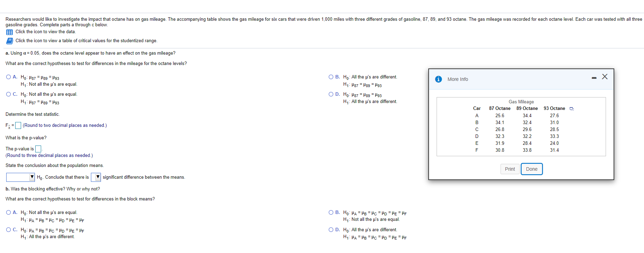Viewport: 644px width, 253px height.
Task: Select option D for block means hypotheses
Action: (x=331, y=230)
